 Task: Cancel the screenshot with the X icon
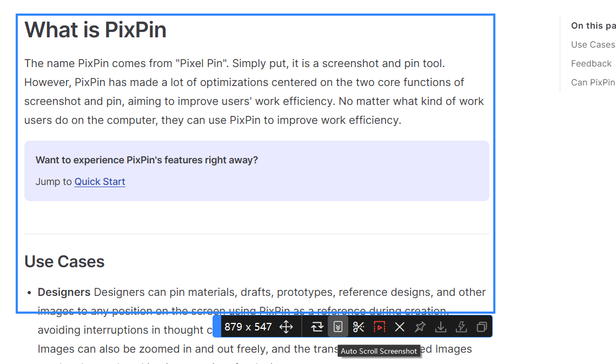400,327
